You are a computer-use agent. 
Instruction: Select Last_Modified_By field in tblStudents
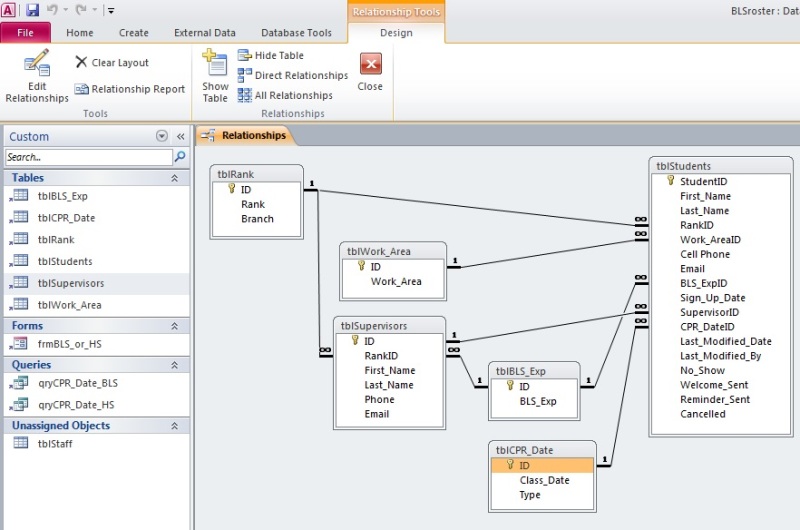point(720,356)
